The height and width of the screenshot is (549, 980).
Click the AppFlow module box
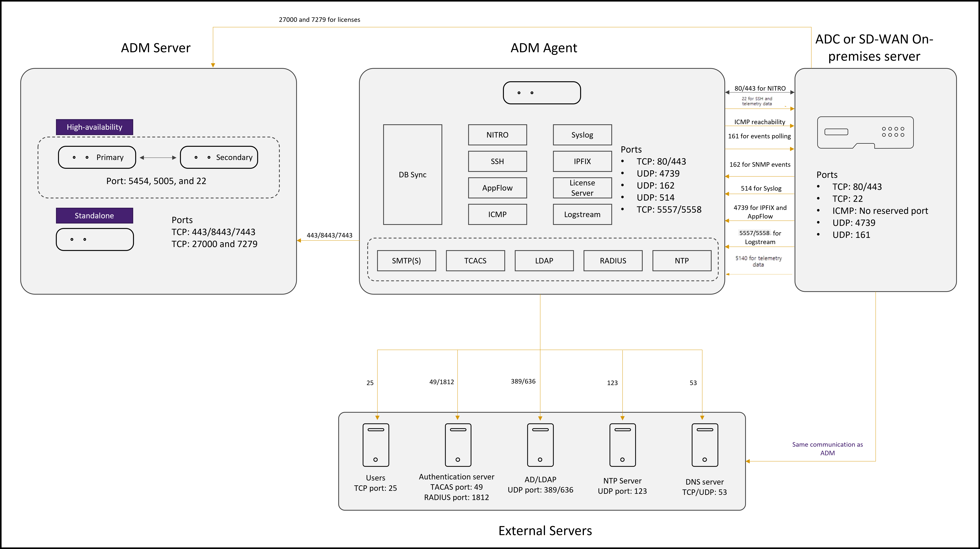(x=497, y=188)
